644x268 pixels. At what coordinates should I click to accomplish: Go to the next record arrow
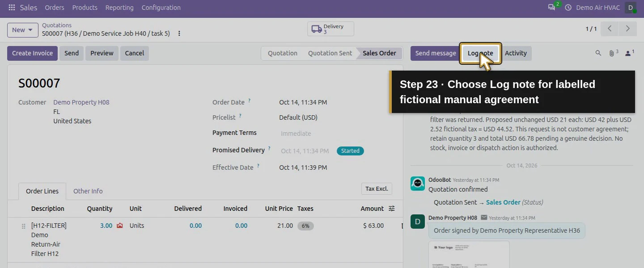pyautogui.click(x=627, y=29)
